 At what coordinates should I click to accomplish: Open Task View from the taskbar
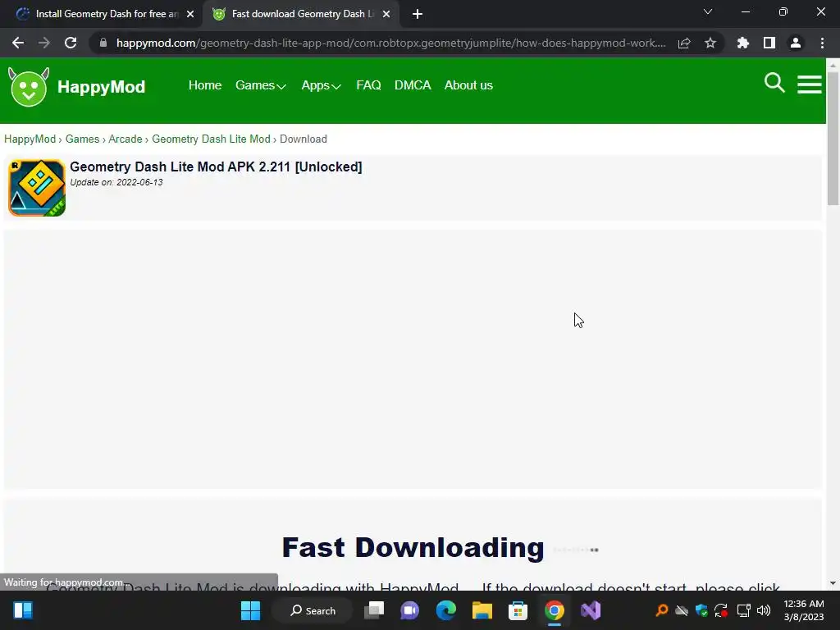(x=374, y=610)
